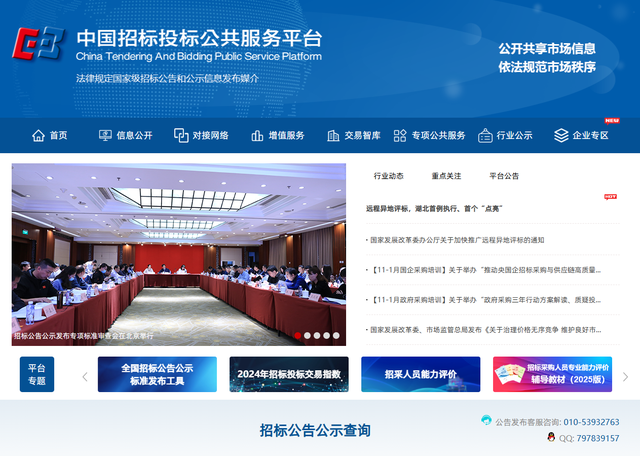Click the building icon beside 交易智库
The height and width of the screenshot is (456, 640).
coord(333,136)
